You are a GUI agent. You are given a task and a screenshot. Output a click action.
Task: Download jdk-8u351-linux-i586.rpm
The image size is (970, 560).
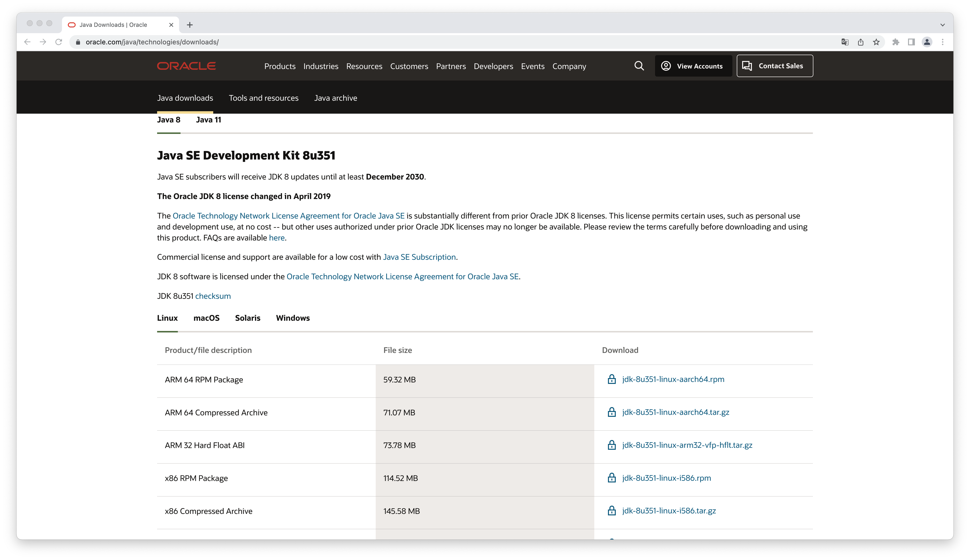click(666, 478)
